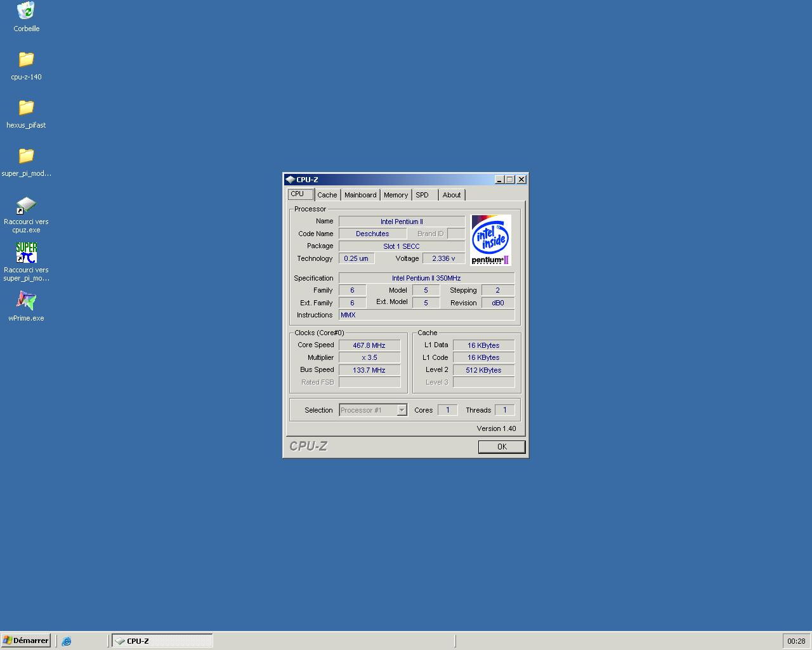Click the Cores value field
812x650 pixels.
pyautogui.click(x=447, y=410)
